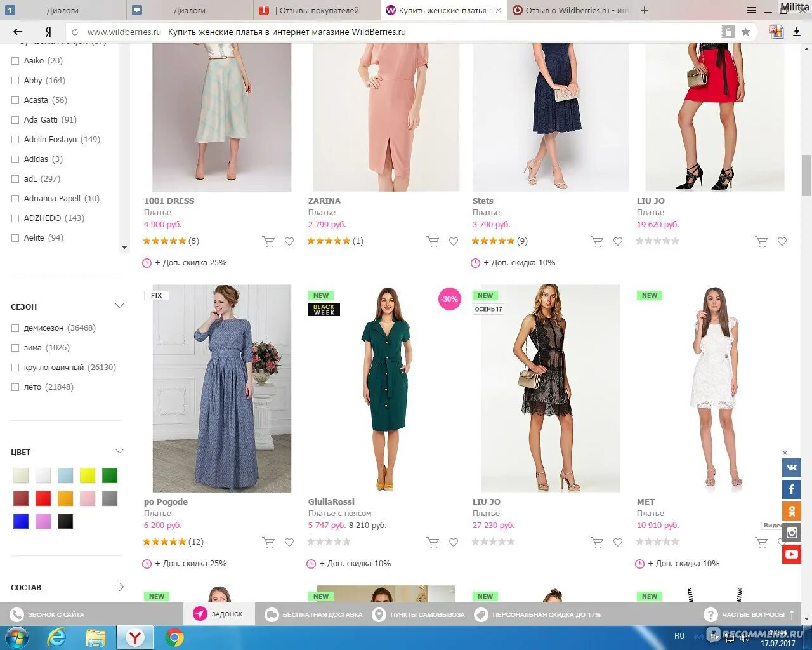The image size is (812, 650).
Task: Open a new browser tab
Action: point(645,10)
